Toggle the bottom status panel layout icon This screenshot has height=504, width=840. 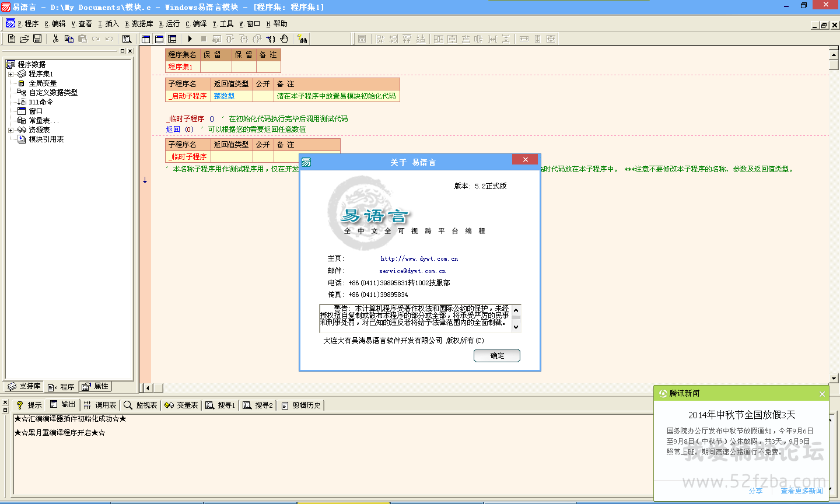pyautogui.click(x=159, y=38)
